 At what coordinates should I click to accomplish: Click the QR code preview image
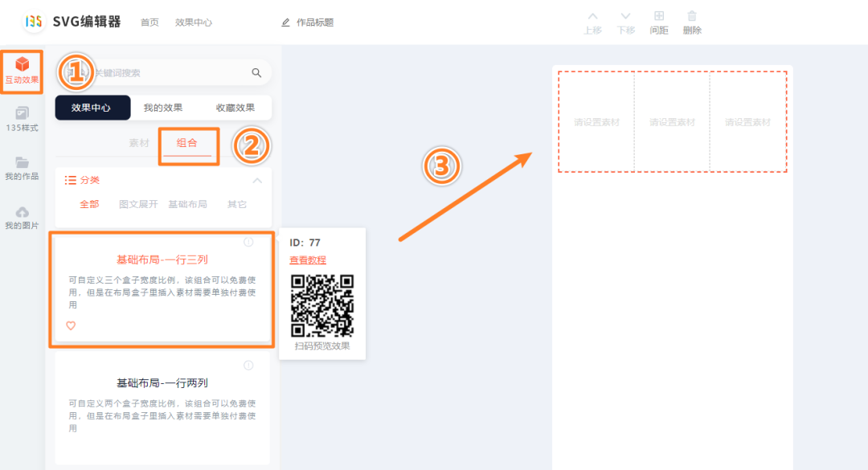click(x=322, y=305)
